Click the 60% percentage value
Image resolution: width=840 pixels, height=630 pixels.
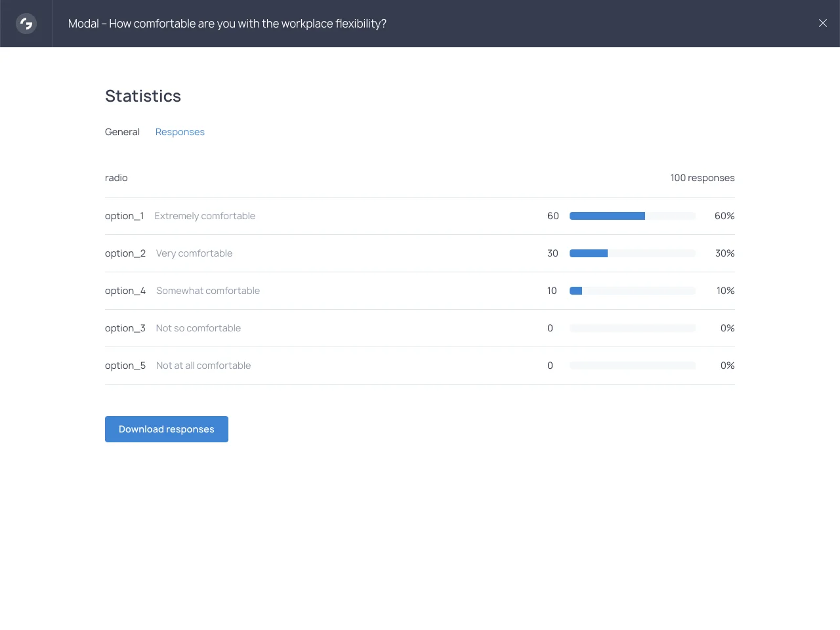pos(724,216)
